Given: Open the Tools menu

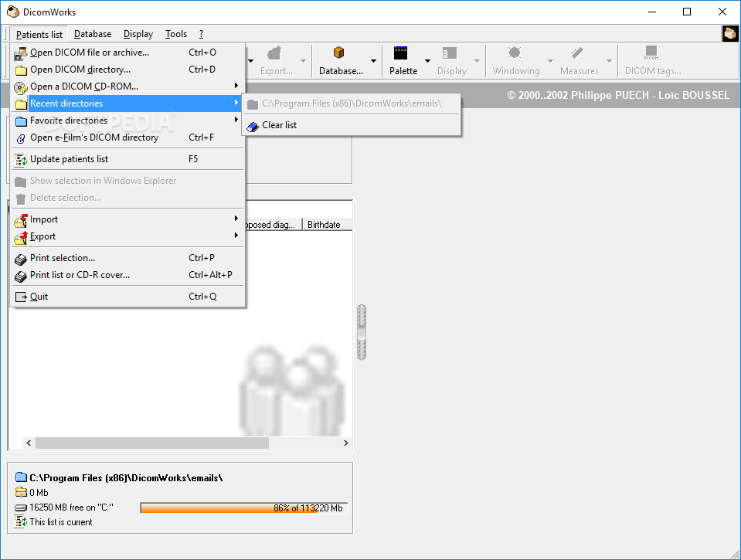Looking at the screenshot, I should click(x=176, y=34).
